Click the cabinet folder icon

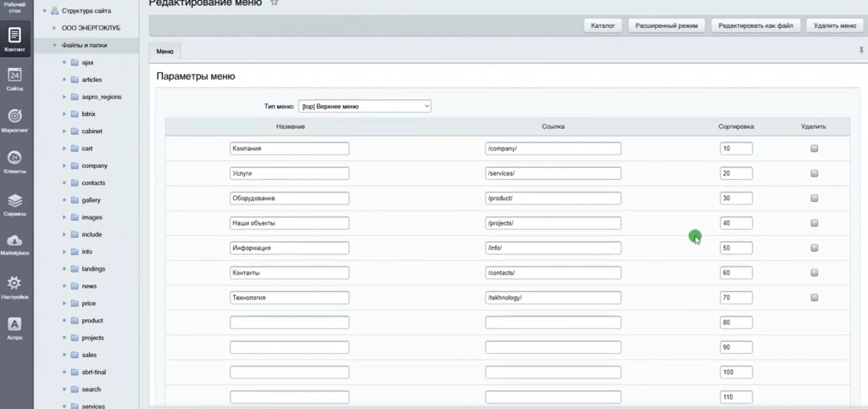(75, 132)
